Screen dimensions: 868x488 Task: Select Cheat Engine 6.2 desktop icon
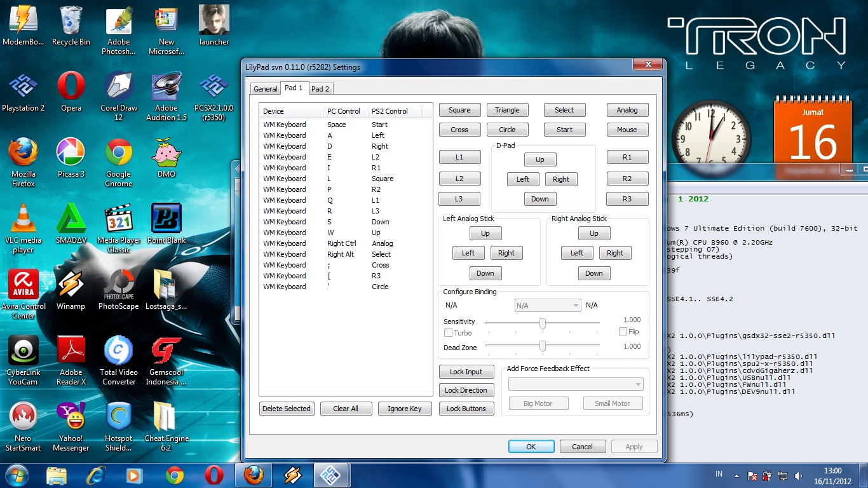(166, 427)
